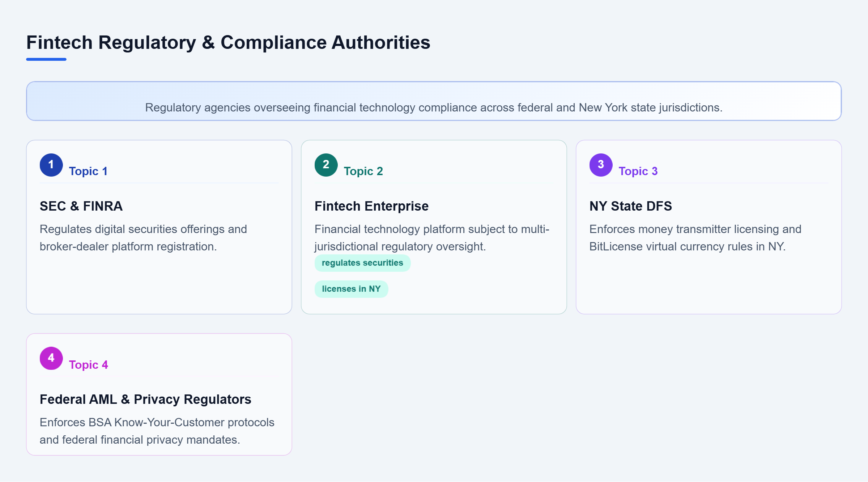
Task: Click the blue number 1 circle badge
Action: pyautogui.click(x=51, y=165)
